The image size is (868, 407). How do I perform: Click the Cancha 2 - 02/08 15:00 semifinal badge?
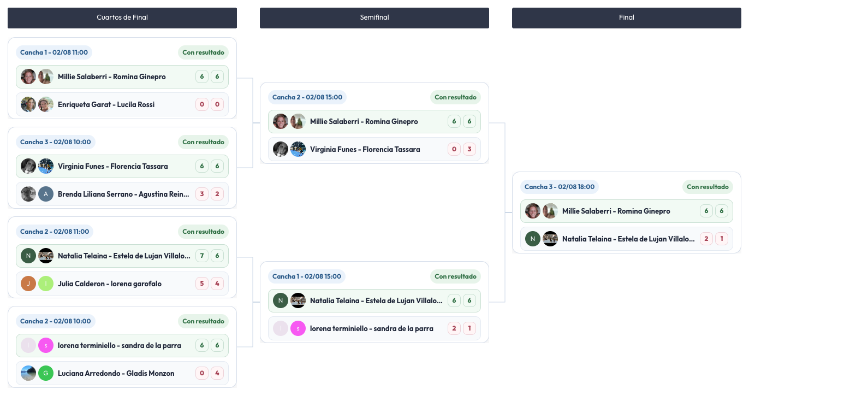[307, 97]
